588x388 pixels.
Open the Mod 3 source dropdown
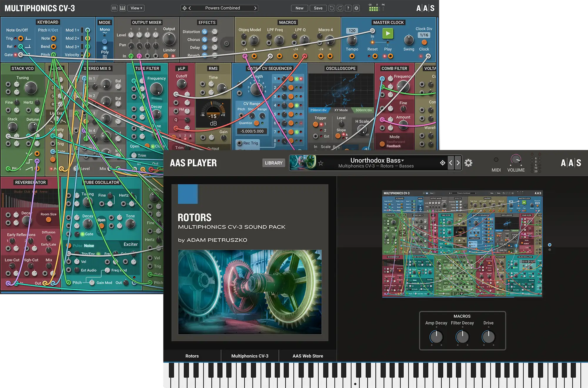click(72, 47)
